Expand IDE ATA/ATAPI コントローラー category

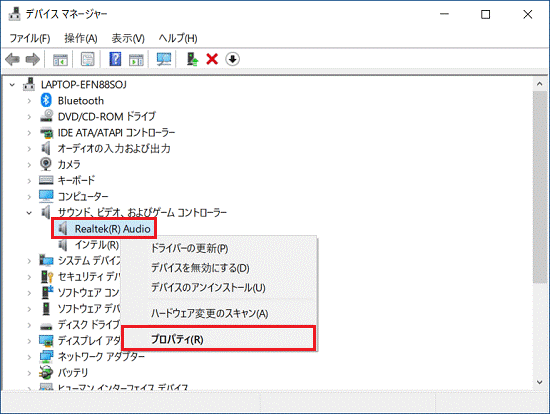point(29,133)
